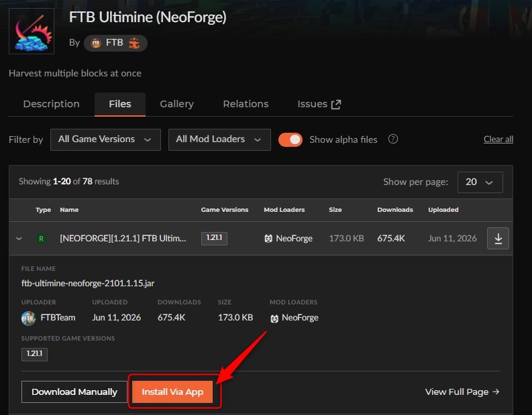Click the ftb-ultimine-neoforge-2101.1.15.jar file name

pyautogui.click(x=88, y=283)
